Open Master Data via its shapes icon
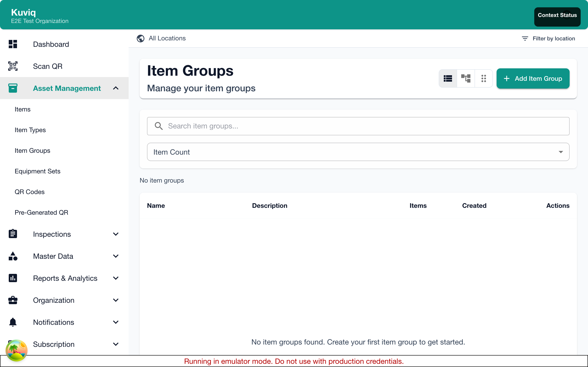The height and width of the screenshot is (367, 588). [x=13, y=256]
